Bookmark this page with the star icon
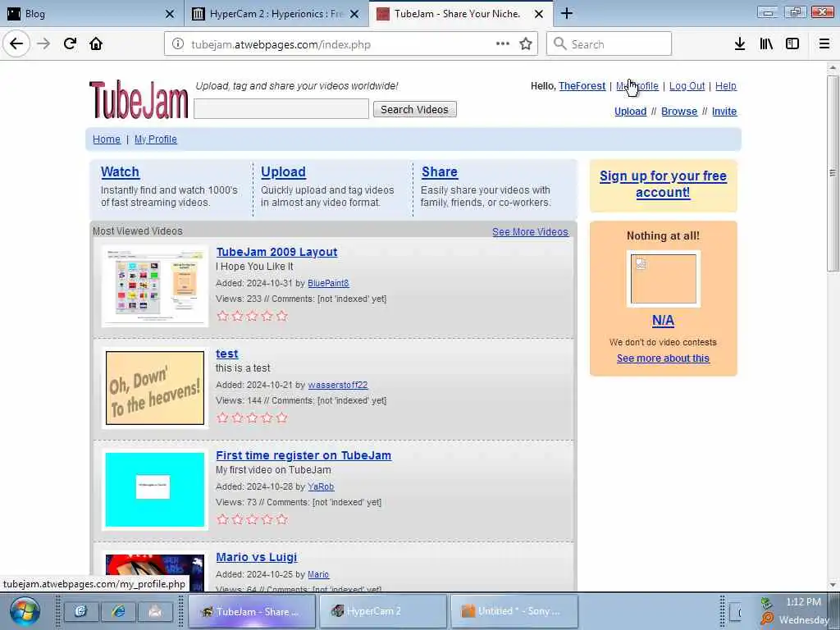Screen dimensions: 840x630 point(526,44)
